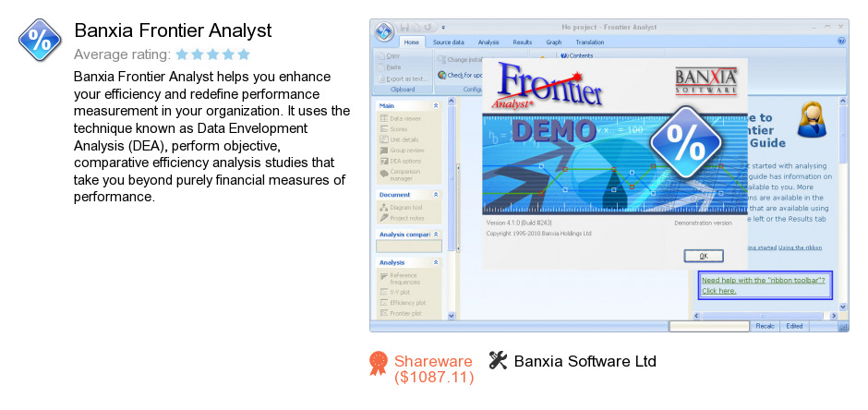868x410 pixels.
Task: Collapse the Document sidebar section
Action: click(436, 195)
